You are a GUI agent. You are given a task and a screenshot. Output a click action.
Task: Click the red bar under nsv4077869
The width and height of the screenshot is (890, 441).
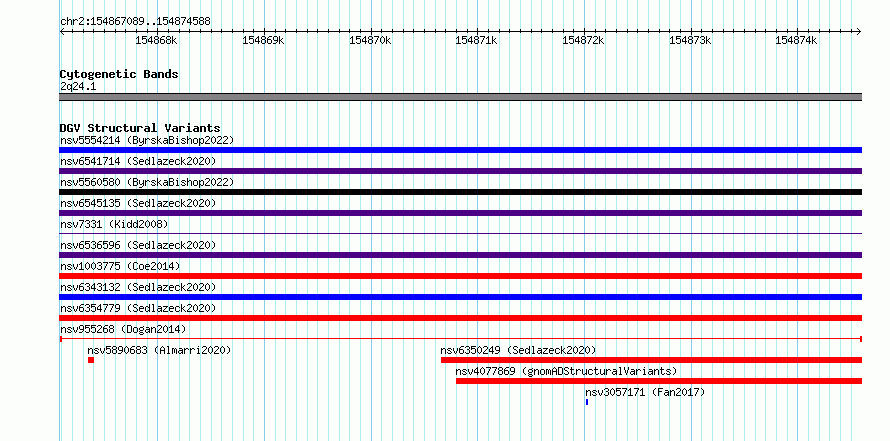pos(658,381)
